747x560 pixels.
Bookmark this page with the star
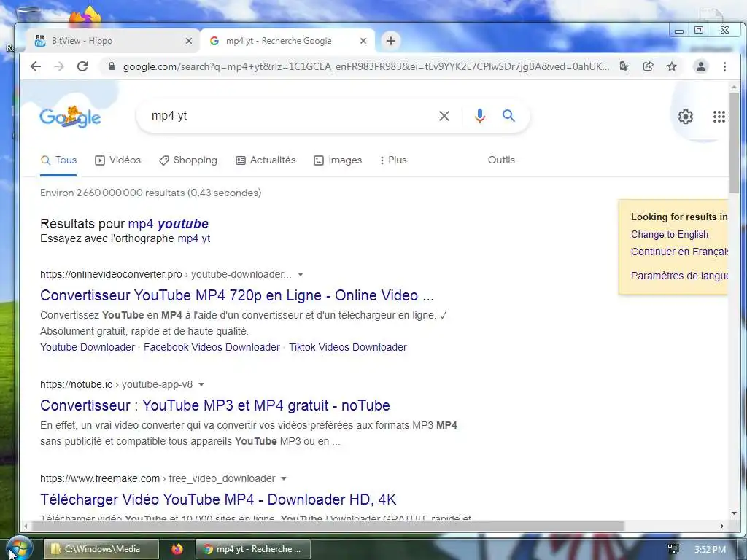coord(672,66)
